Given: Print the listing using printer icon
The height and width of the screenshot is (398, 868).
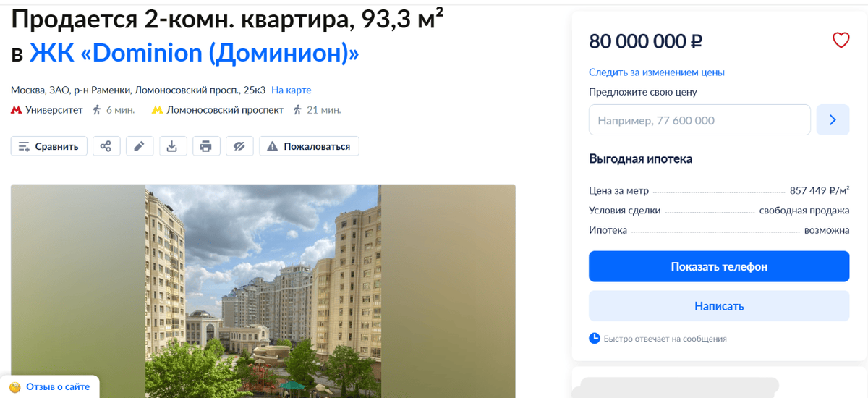Looking at the screenshot, I should [x=205, y=146].
